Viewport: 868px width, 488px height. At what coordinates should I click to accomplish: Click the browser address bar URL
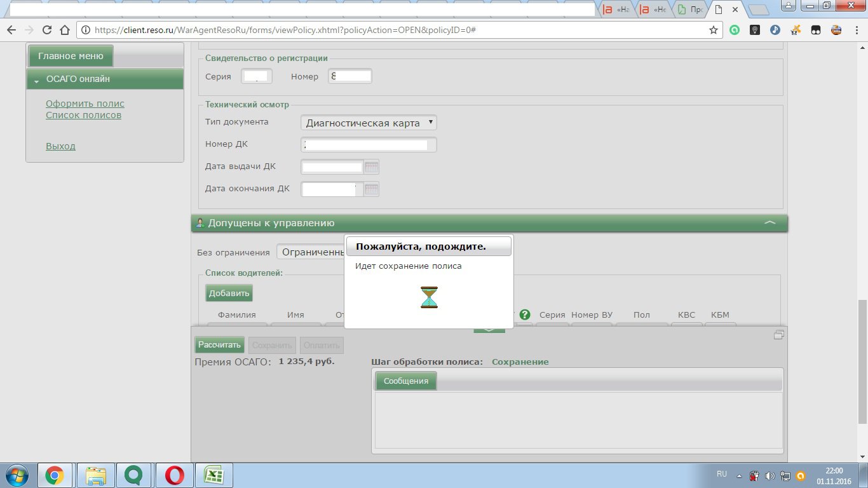click(x=285, y=30)
